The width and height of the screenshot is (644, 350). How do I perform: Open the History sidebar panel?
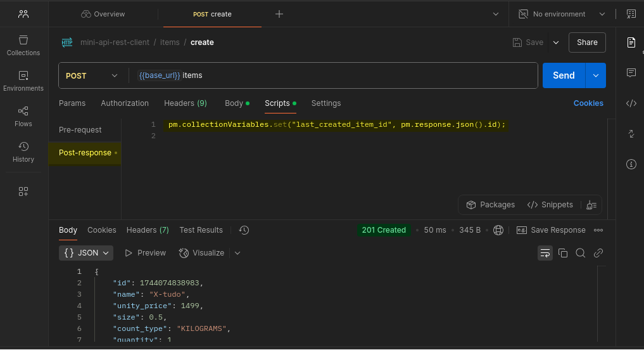coord(23,152)
